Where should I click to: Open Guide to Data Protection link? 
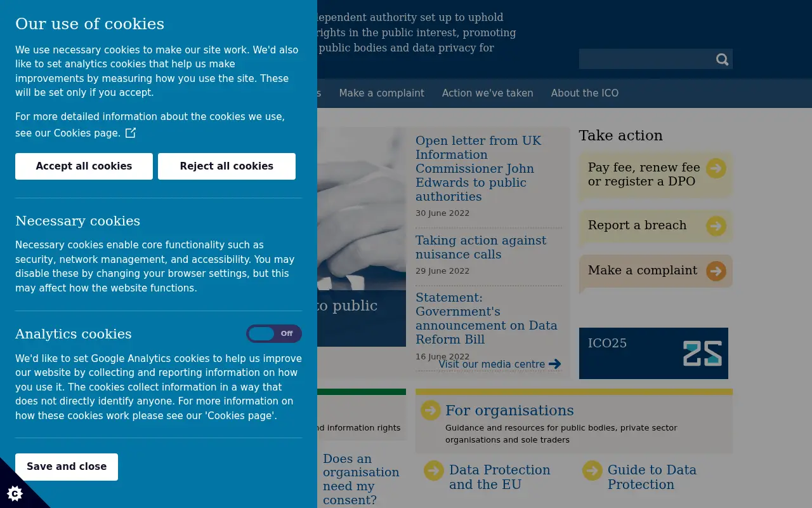click(652, 477)
